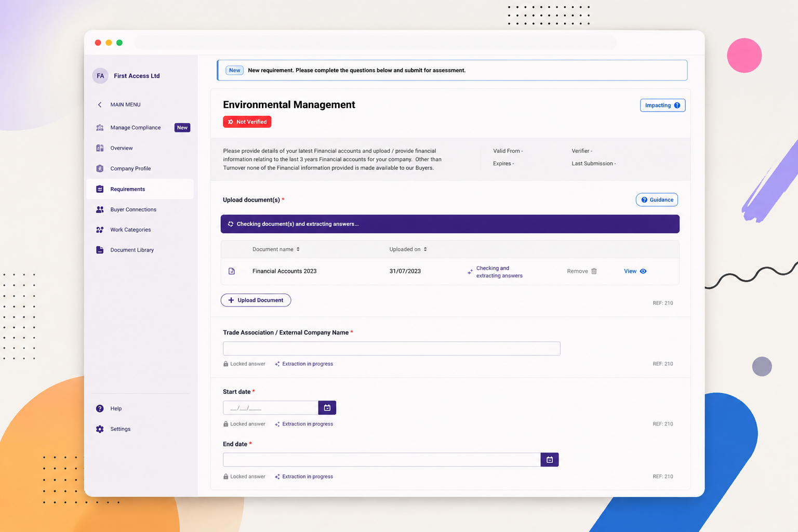Click Remove for Financial Accounts 2023

(582, 271)
